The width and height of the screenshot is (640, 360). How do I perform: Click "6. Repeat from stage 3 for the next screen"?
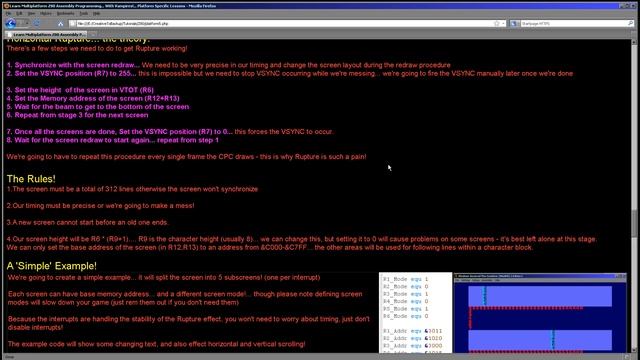click(x=77, y=115)
